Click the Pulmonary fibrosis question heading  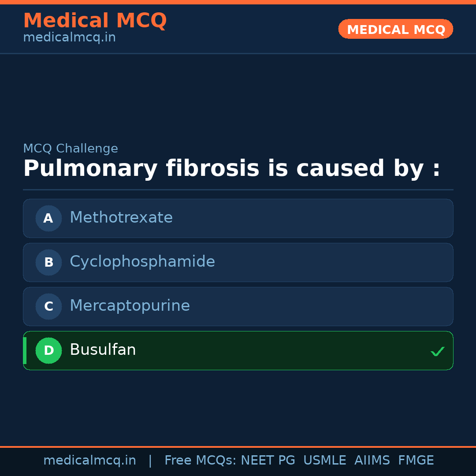coord(231,168)
